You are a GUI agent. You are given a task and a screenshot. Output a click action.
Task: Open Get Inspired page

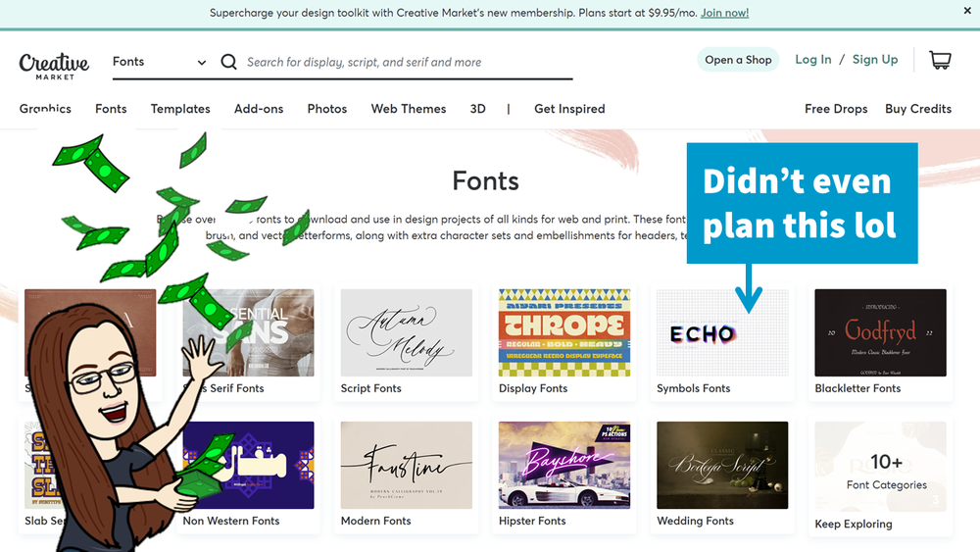569,109
